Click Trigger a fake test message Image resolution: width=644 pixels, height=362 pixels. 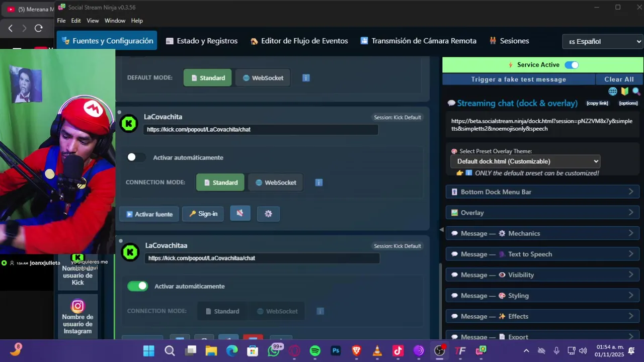[519, 79]
